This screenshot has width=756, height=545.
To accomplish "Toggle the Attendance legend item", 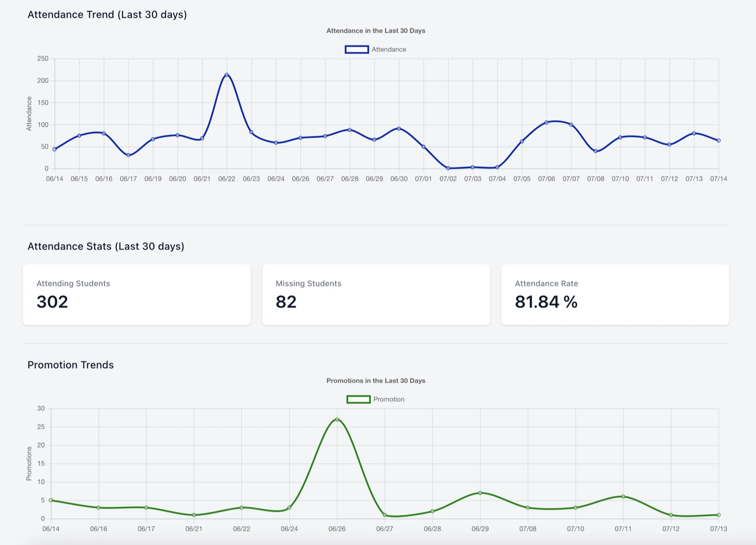I will (375, 49).
